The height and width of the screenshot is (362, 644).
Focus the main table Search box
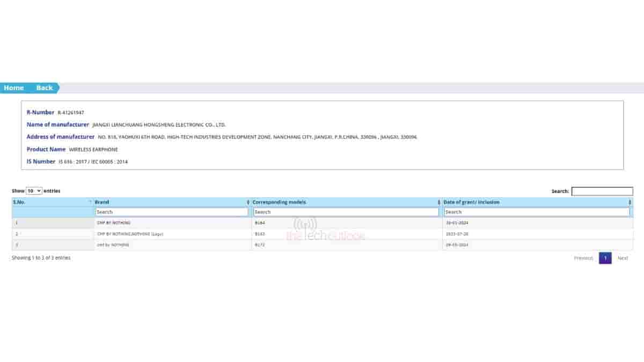602,191
